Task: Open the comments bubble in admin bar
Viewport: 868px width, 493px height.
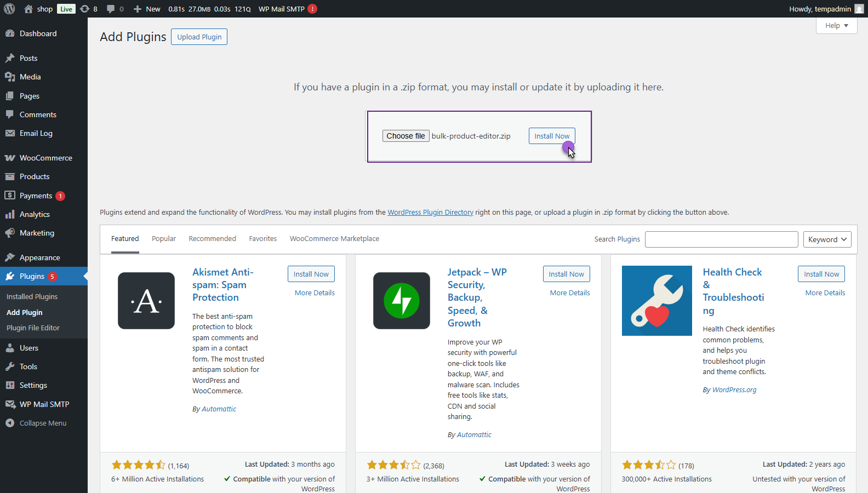Action: coord(111,9)
